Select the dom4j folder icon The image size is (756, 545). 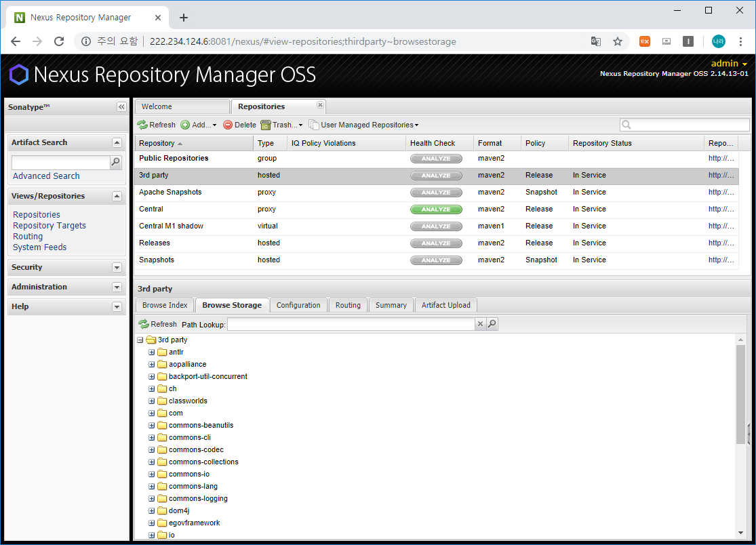tap(162, 511)
